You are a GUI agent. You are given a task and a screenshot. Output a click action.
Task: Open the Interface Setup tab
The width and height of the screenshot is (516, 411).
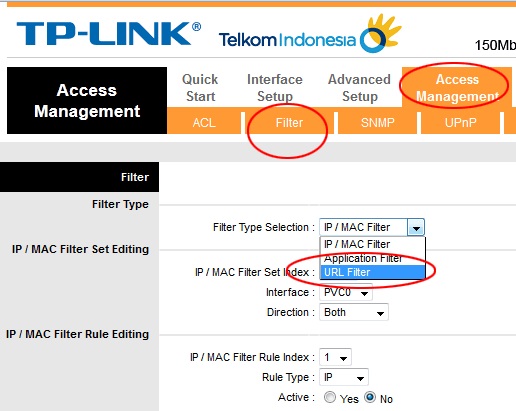pyautogui.click(x=275, y=88)
